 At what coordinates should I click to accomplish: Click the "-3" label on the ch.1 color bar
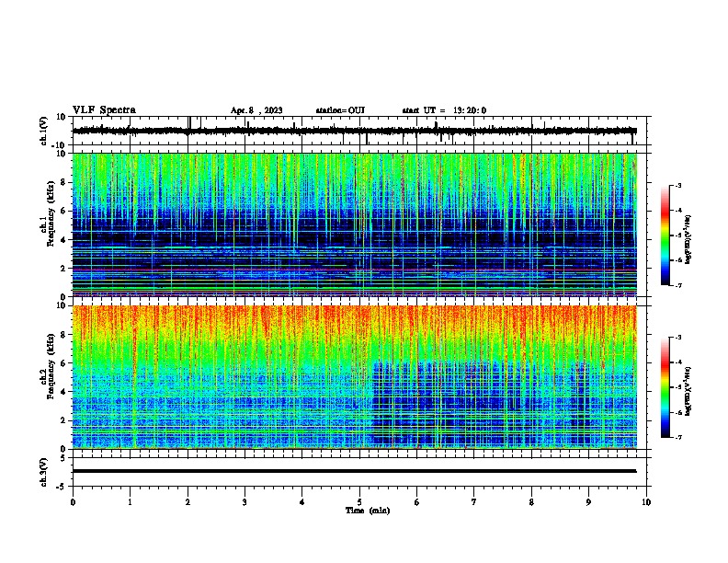(x=677, y=186)
